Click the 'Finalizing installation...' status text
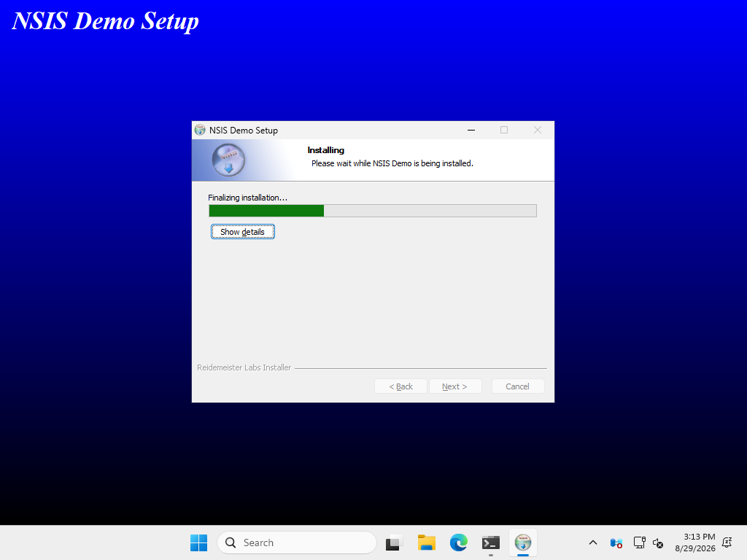747x560 pixels. click(248, 198)
